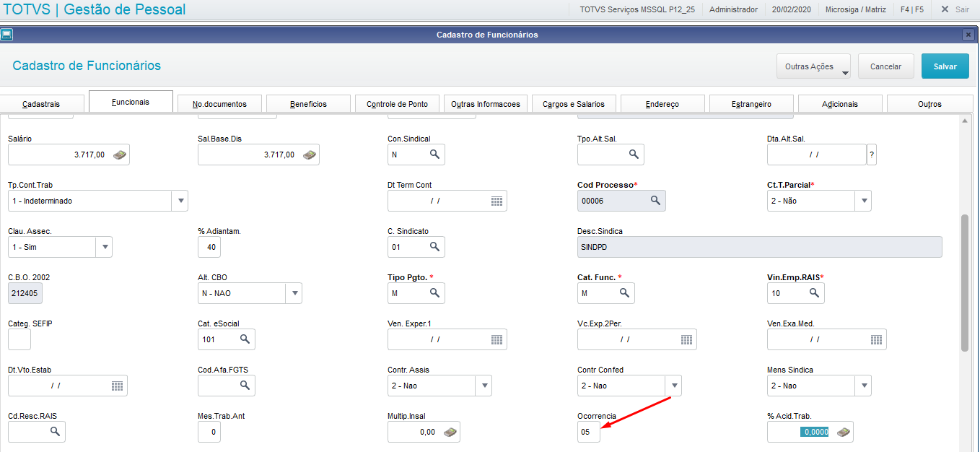Click into the C.B.O. 2002 field
Viewport: 980px width, 452px height.
click(x=25, y=293)
